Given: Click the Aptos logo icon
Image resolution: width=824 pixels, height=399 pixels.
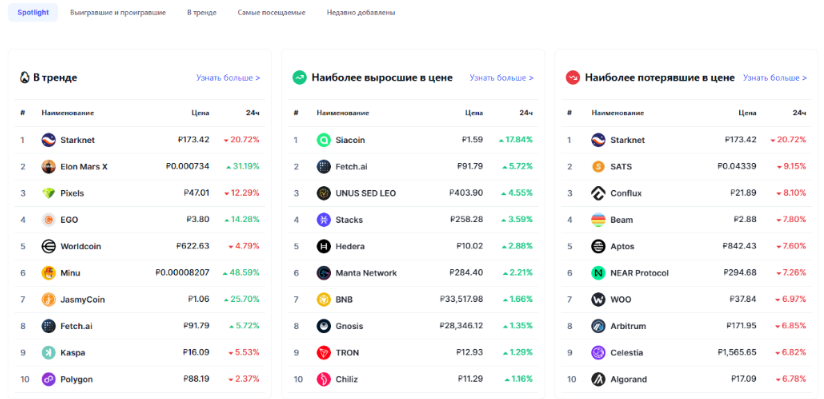Looking at the screenshot, I should (x=598, y=246).
